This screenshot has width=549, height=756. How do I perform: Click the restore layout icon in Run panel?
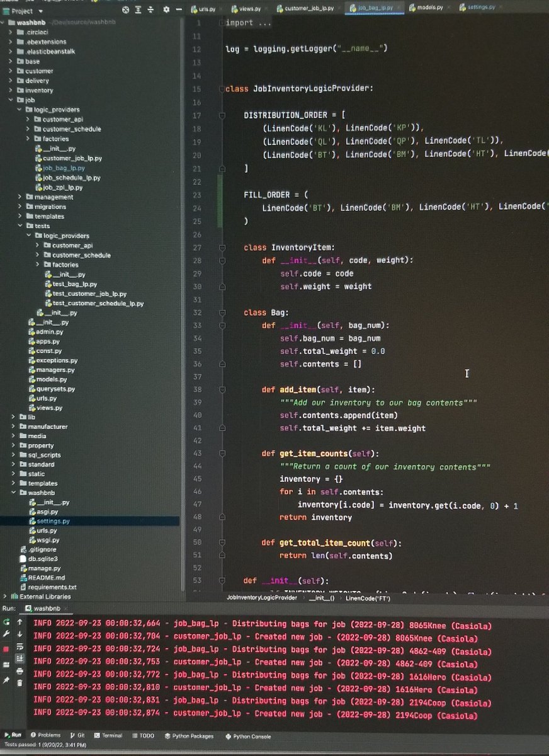[x=6, y=665]
